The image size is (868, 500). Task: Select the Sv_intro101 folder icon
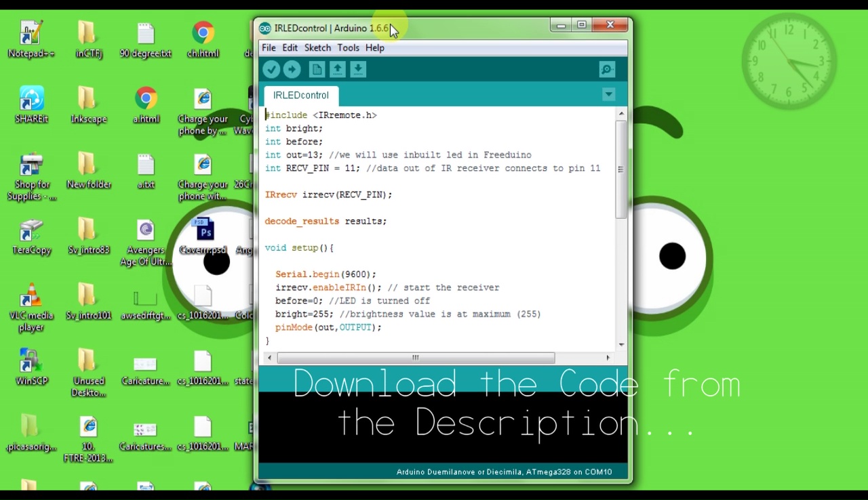point(89,302)
